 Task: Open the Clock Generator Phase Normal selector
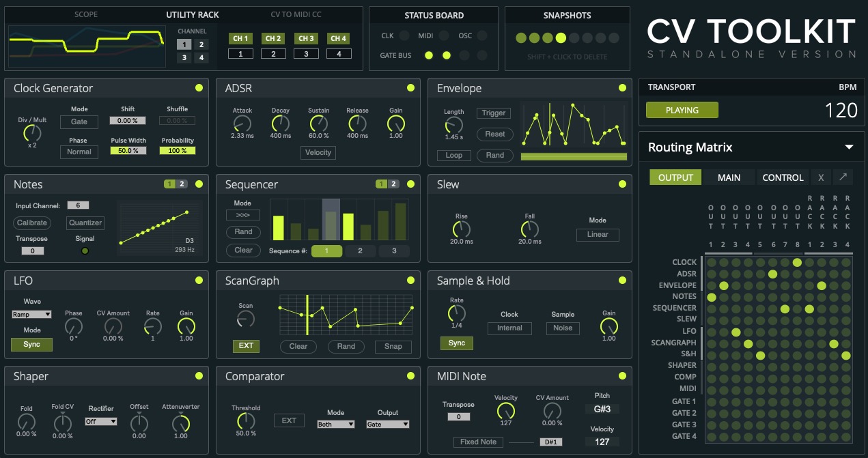tap(79, 152)
